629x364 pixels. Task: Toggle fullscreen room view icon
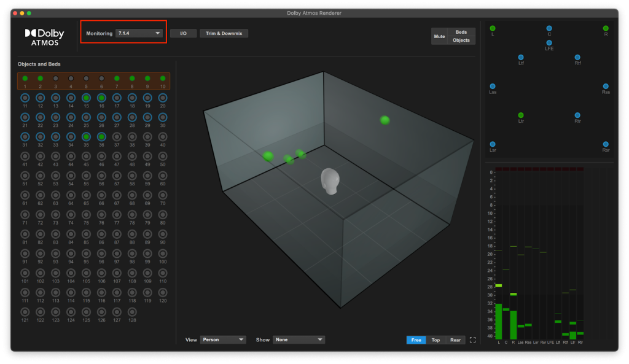(x=472, y=340)
